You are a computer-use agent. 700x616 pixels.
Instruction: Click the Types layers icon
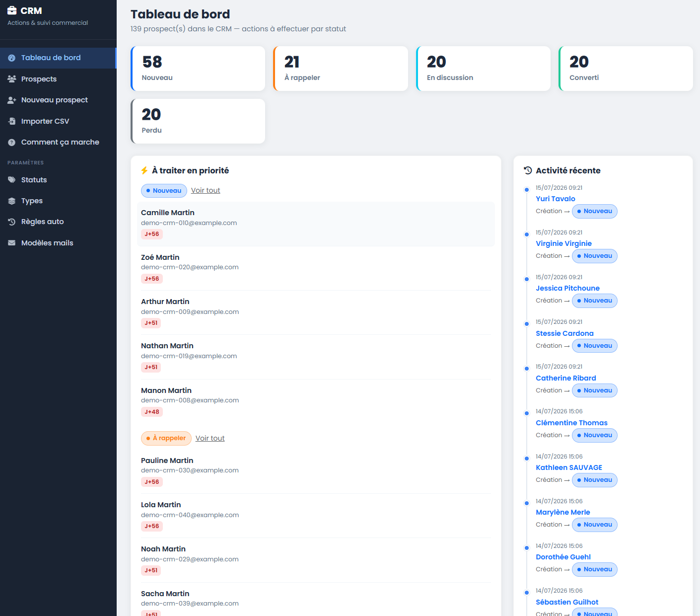point(12,201)
